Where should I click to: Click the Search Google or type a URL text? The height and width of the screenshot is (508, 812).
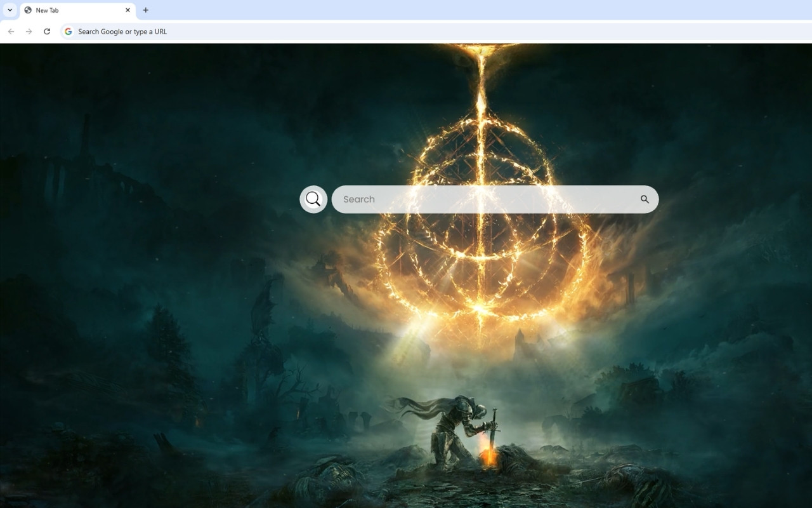122,31
